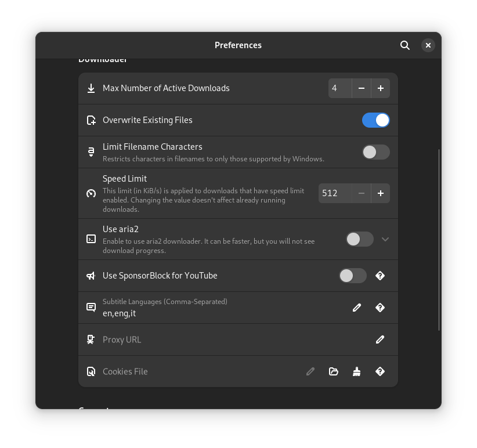
Task: Clear the Cookies File with broom icon
Action: pyautogui.click(x=356, y=371)
